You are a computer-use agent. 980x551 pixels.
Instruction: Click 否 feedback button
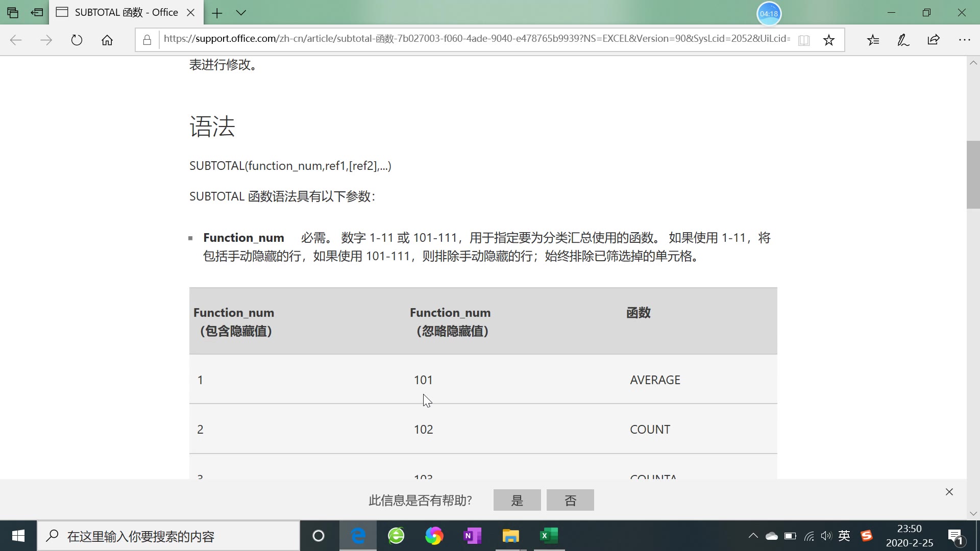[x=570, y=500]
